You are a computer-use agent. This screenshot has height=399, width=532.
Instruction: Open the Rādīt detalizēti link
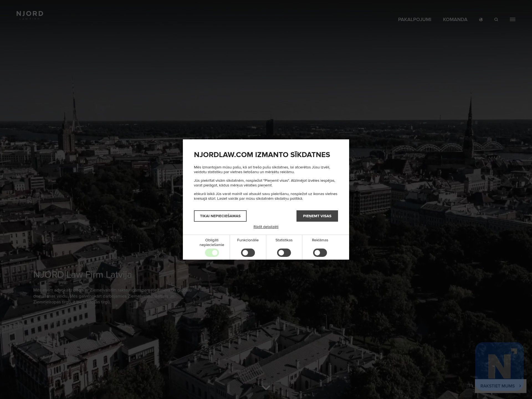pos(266,227)
